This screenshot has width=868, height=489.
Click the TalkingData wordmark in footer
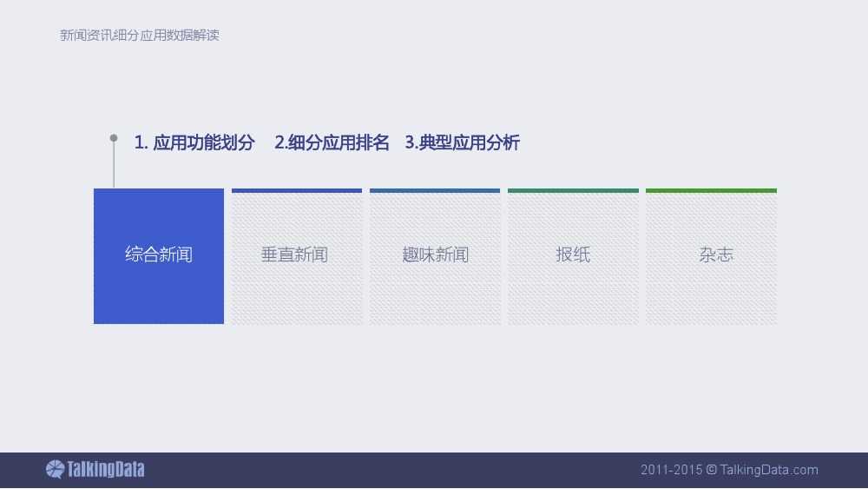click(106, 470)
